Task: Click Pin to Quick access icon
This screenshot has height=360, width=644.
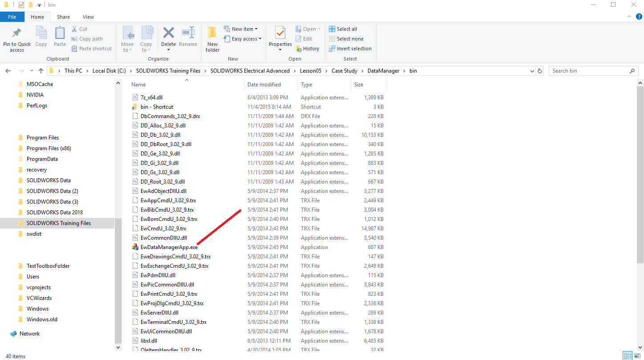Action: 17,33
